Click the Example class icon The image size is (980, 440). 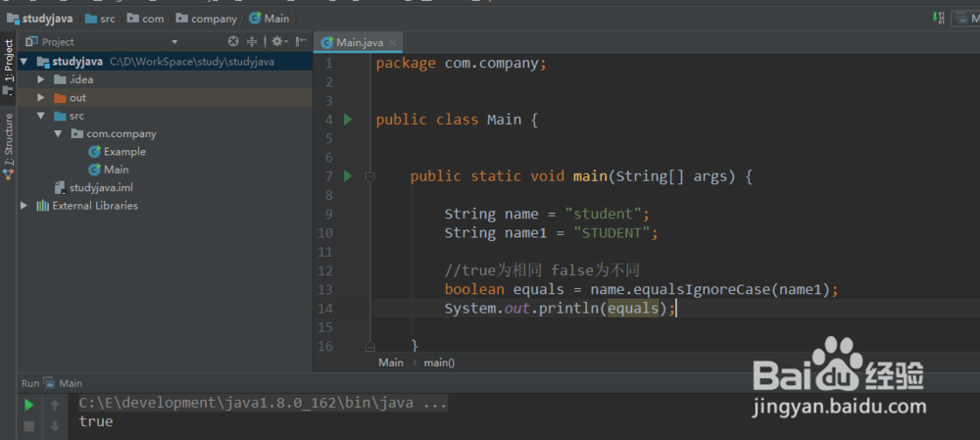tap(94, 151)
